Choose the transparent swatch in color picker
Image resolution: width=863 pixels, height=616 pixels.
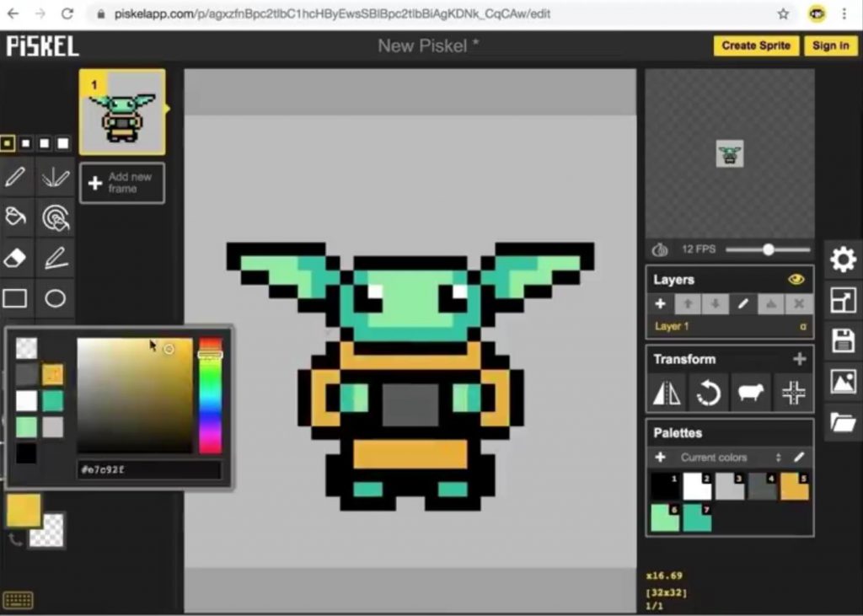(26, 348)
